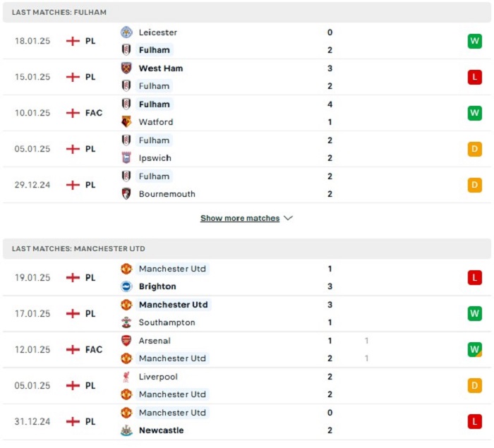Click the Arsenal club crest
494x448 pixels.
[126, 340]
